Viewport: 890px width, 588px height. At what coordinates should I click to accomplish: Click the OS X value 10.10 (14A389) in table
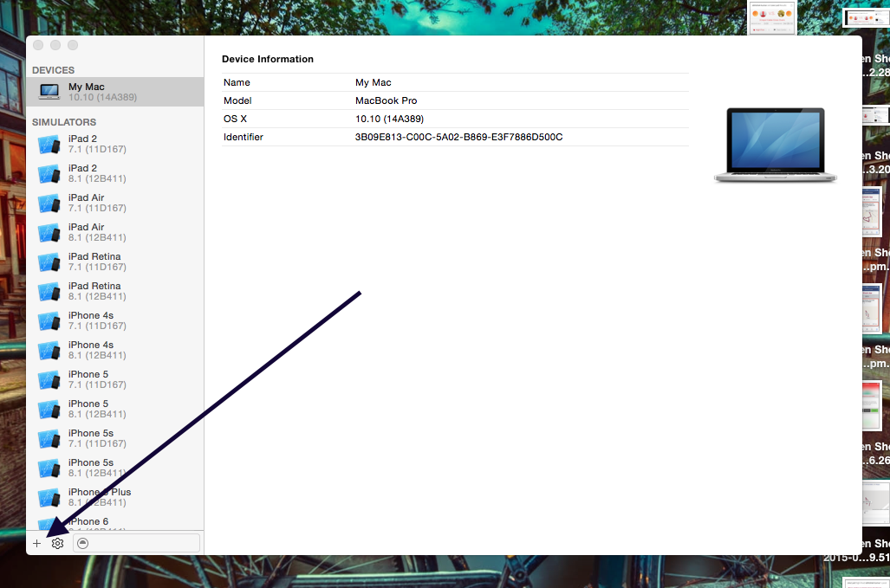389,120
